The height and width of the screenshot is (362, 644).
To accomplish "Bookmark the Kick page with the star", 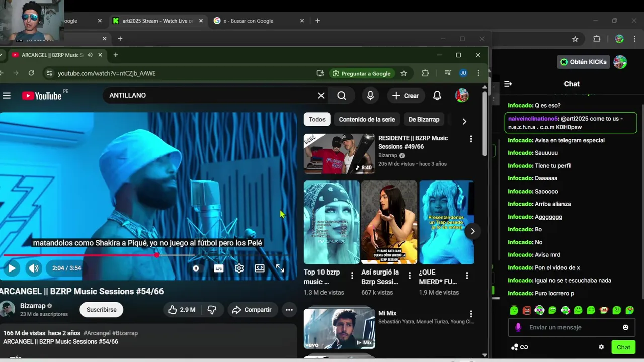I will pos(575,39).
